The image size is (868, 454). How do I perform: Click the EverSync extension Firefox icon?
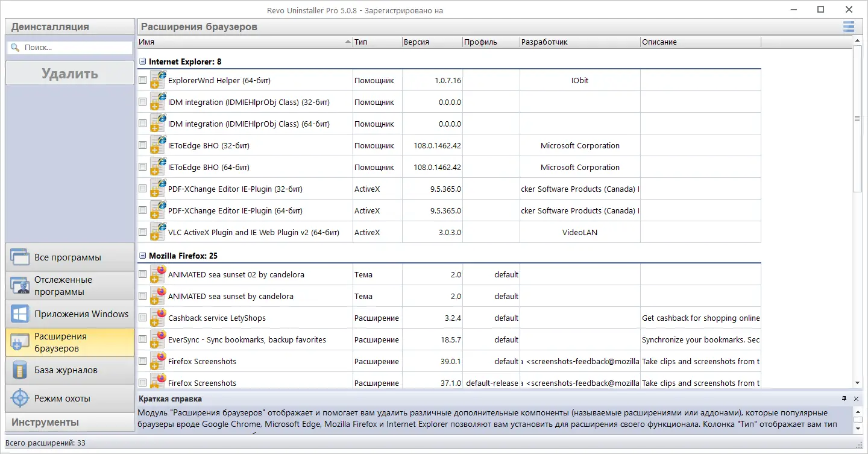coord(158,339)
